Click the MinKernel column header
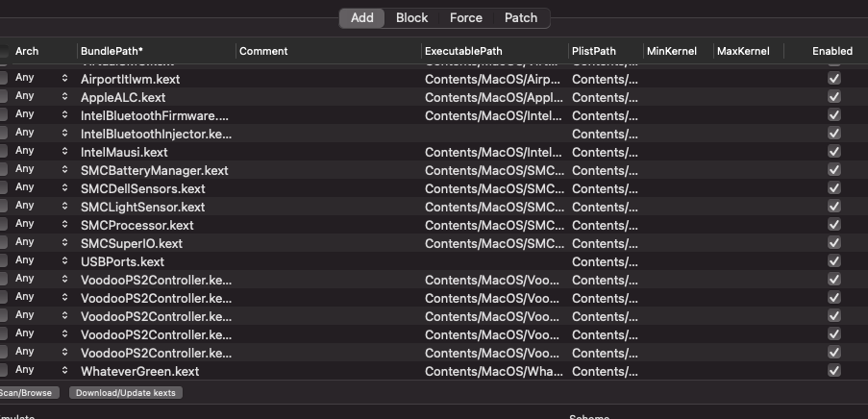The image size is (868, 419). click(x=672, y=51)
